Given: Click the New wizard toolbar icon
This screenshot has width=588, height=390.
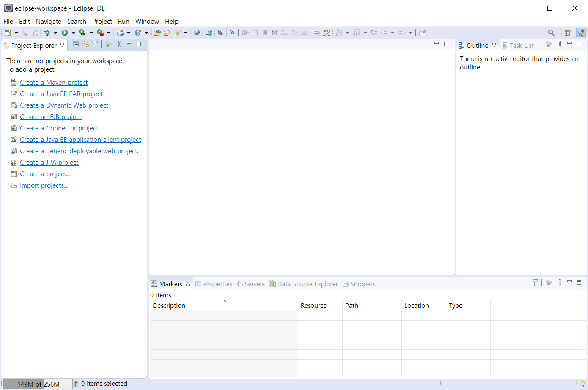Looking at the screenshot, I should [8, 33].
